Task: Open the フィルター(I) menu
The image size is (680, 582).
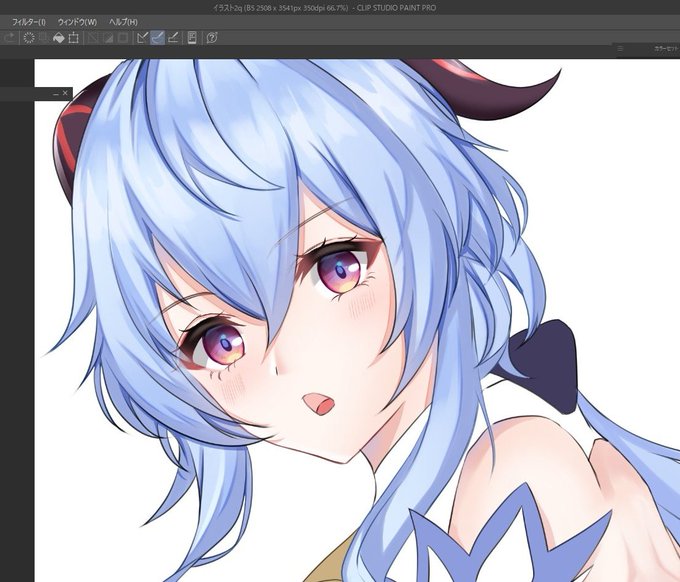Action: pyautogui.click(x=29, y=22)
